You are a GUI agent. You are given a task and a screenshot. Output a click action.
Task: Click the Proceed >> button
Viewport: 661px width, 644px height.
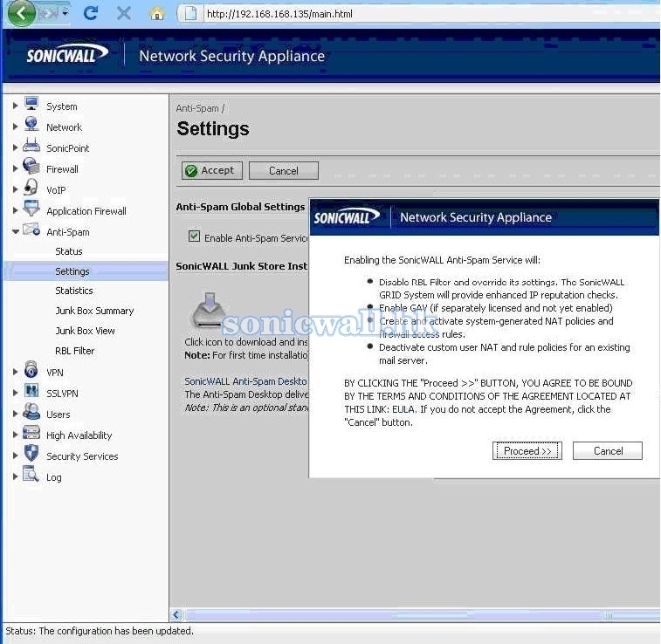(x=527, y=450)
